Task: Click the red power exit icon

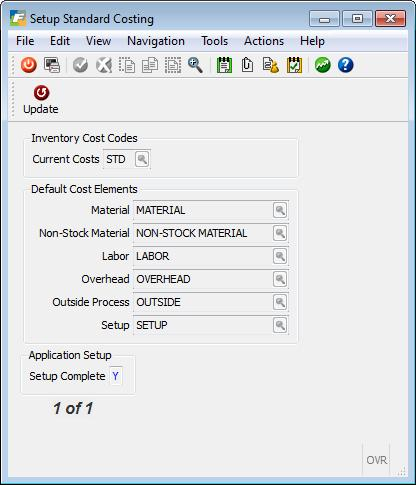Action: click(x=29, y=65)
